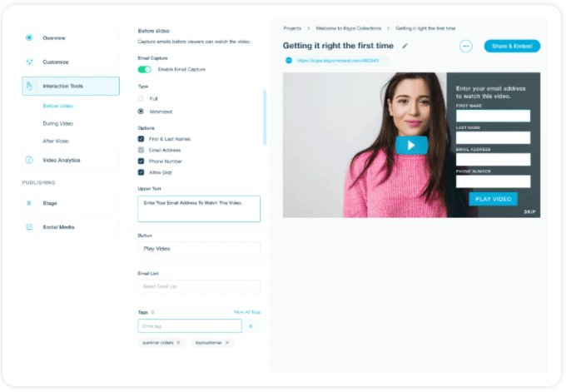Click the settings panel scrollbar

pos(265,117)
